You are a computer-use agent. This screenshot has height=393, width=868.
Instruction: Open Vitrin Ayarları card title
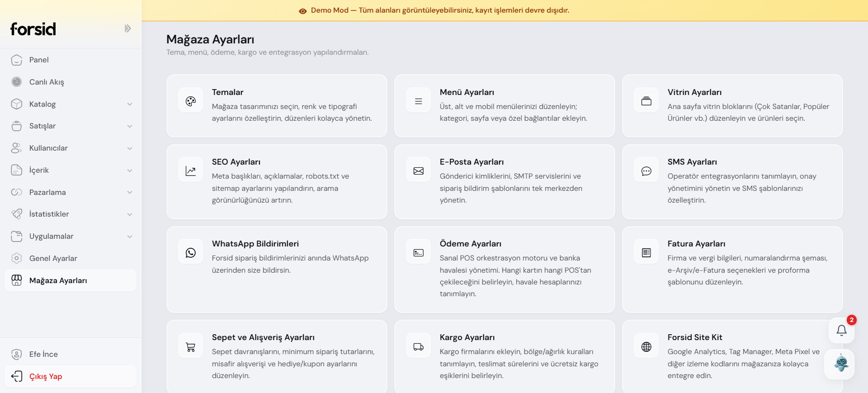coord(694,92)
